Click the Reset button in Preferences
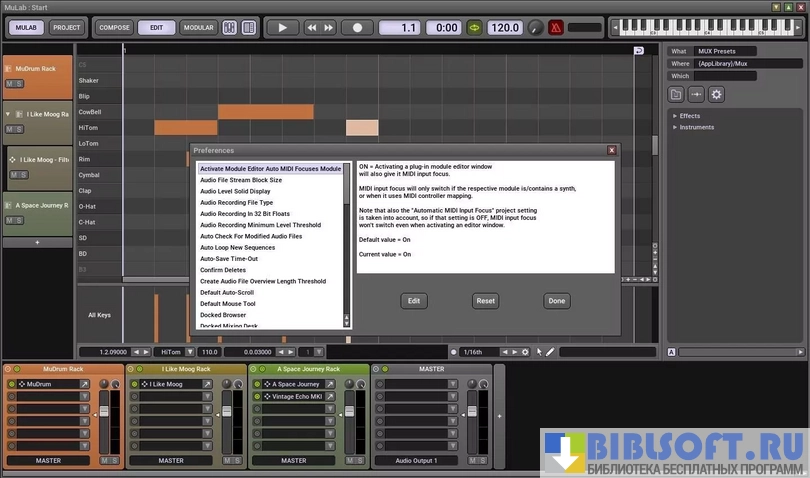This screenshot has height=478, width=810. 485,301
